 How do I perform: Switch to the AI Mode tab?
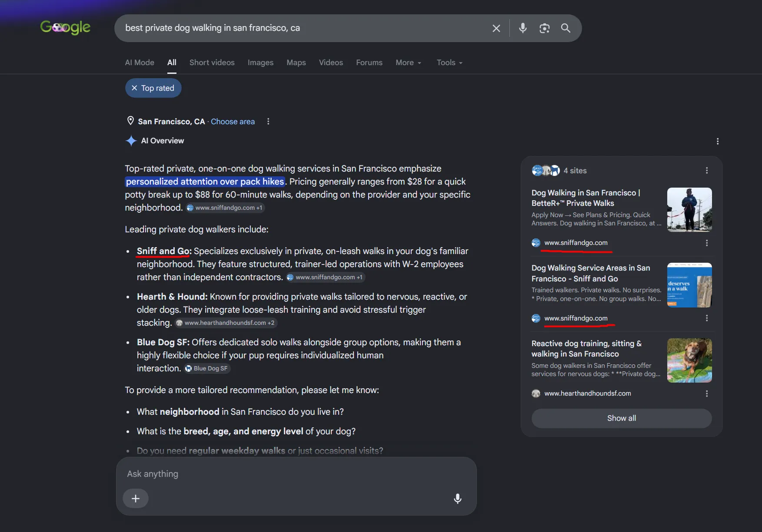pyautogui.click(x=140, y=63)
